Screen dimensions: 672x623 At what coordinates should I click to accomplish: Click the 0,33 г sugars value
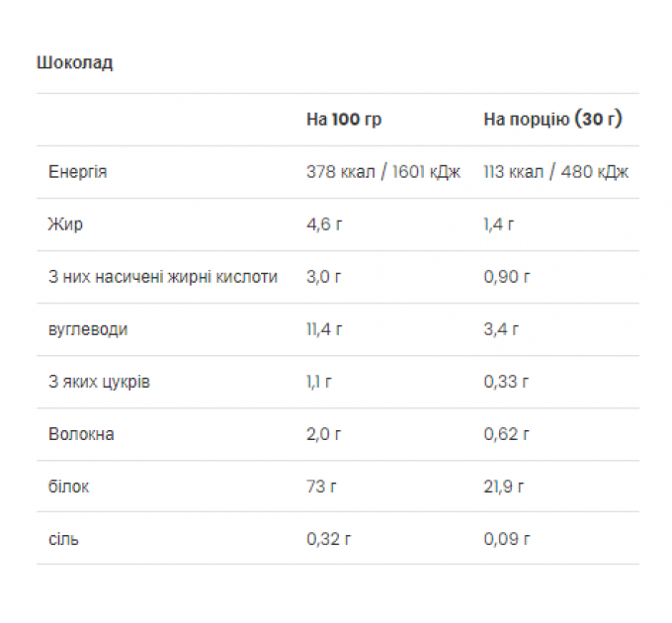[507, 382]
